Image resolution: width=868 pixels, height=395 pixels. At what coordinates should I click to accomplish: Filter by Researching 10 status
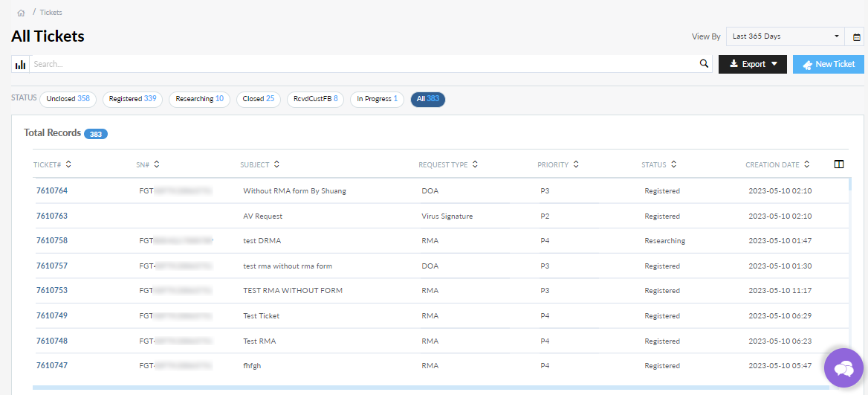pyautogui.click(x=199, y=99)
